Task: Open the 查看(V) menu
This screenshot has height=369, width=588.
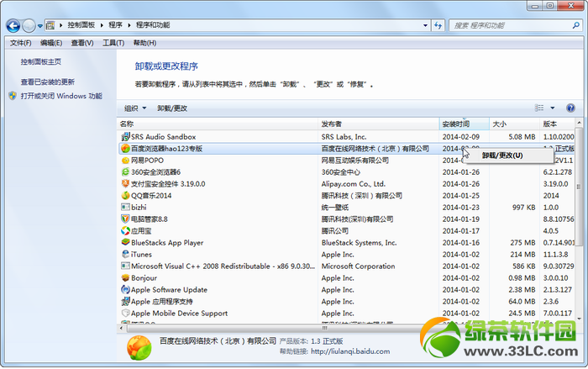Action: point(82,43)
